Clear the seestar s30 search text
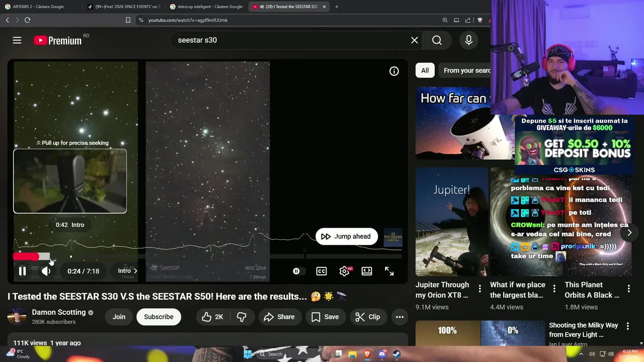This screenshot has width=644, height=362. click(414, 40)
